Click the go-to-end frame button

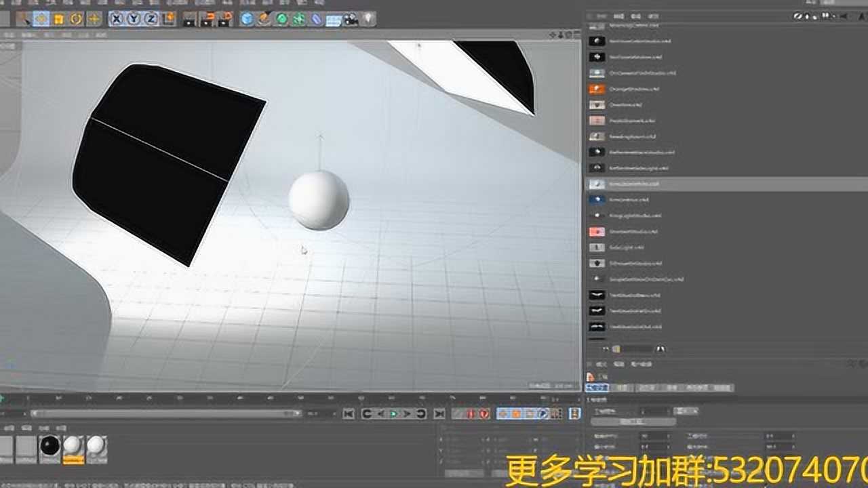point(439,413)
